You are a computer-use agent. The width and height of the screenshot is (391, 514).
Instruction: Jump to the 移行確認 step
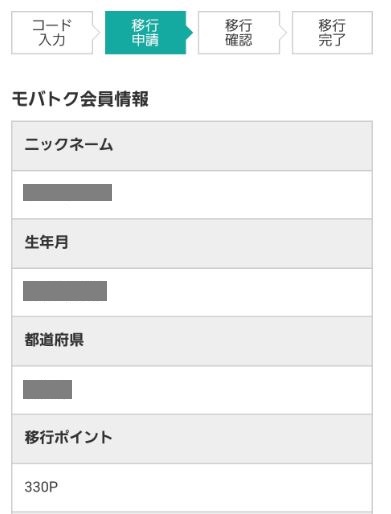pyautogui.click(x=239, y=33)
